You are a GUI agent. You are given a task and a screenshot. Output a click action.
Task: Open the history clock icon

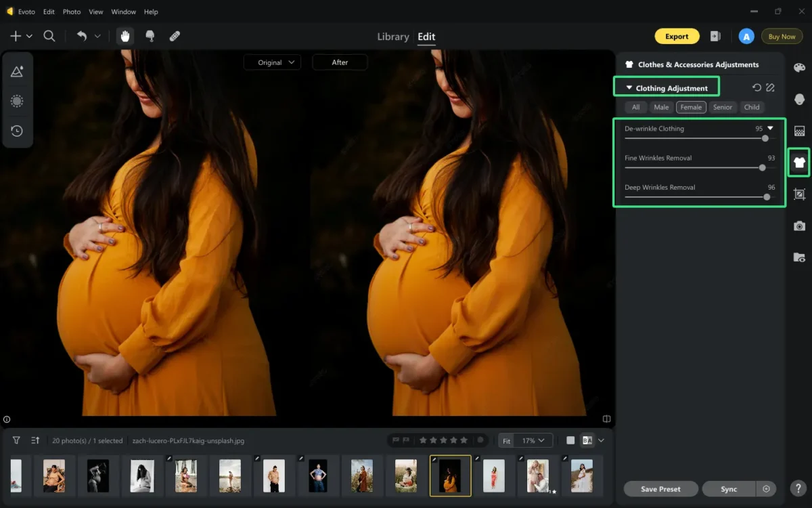pyautogui.click(x=17, y=131)
